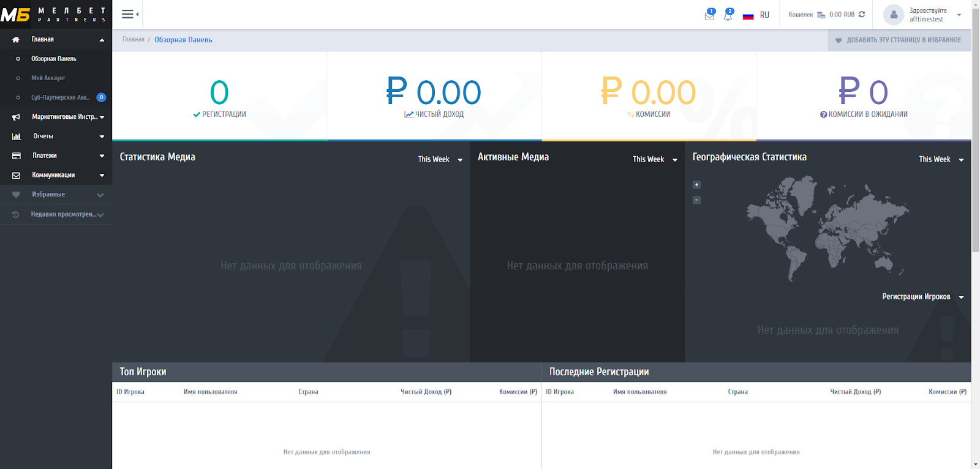
Task: Click the credit card Платежи icon
Action: pyautogui.click(x=17, y=156)
